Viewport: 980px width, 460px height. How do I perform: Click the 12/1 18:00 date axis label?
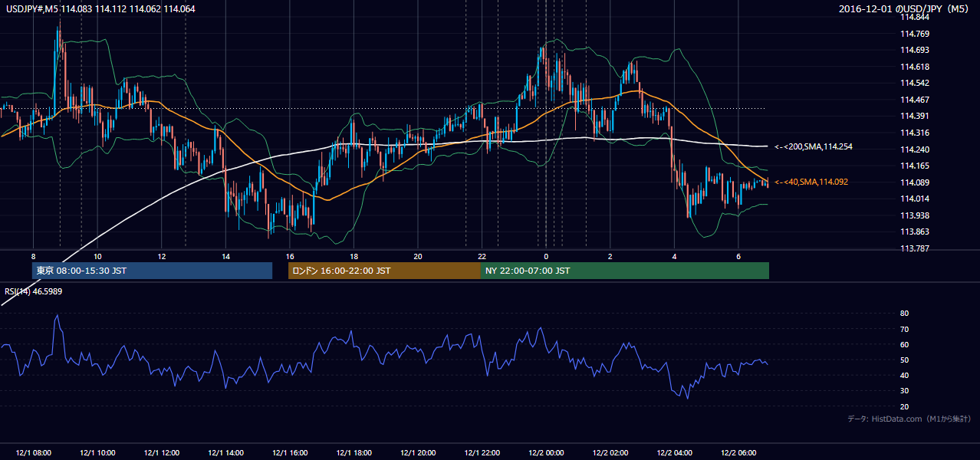[354, 452]
